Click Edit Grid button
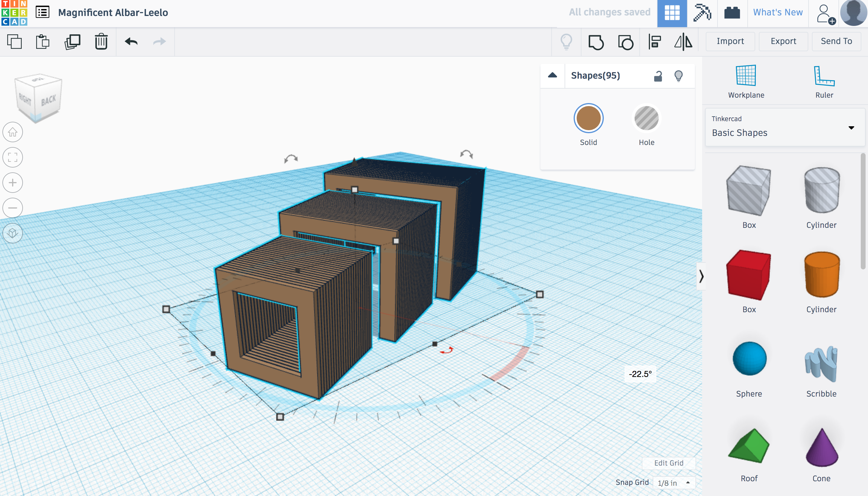Screen dimensions: 868x496 669,463
